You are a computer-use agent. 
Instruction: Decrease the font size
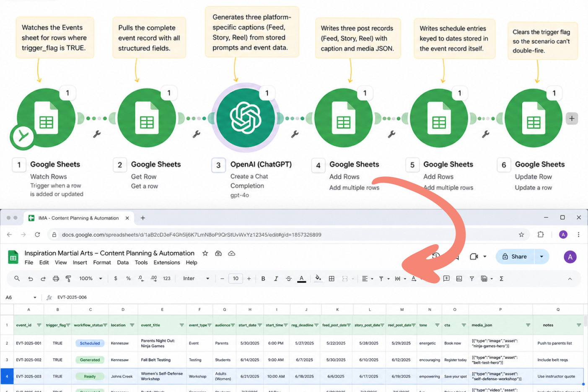click(222, 279)
